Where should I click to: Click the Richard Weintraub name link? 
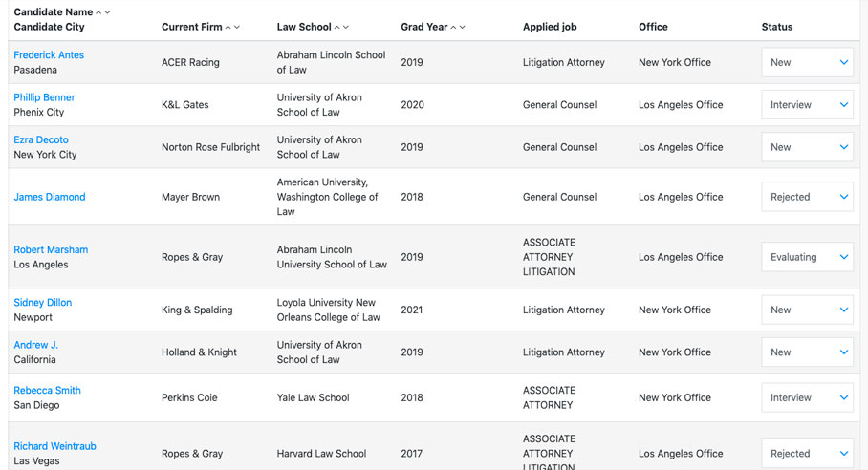[54, 446]
